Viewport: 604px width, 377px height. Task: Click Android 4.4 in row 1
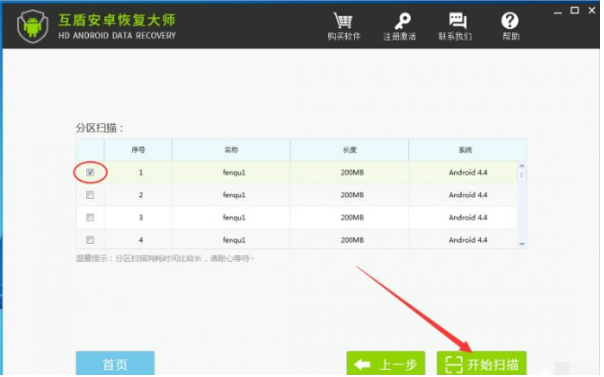coord(468,173)
